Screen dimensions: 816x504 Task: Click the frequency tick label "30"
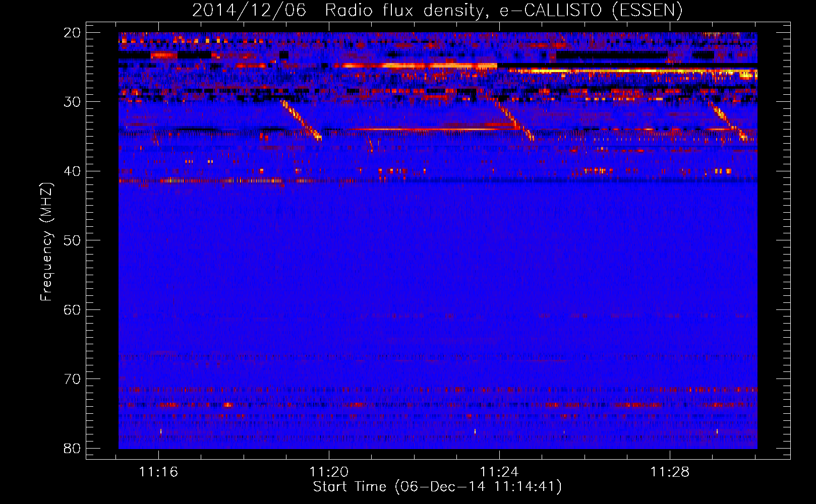(x=73, y=102)
